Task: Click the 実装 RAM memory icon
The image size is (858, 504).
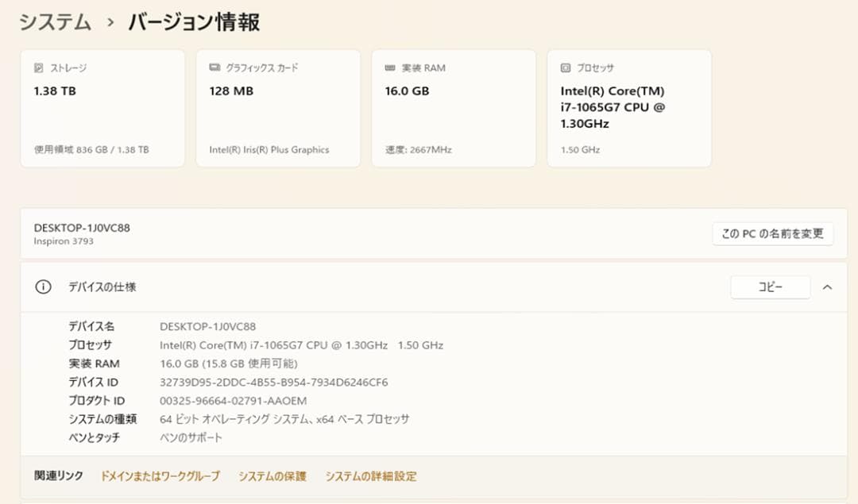Action: coord(388,67)
